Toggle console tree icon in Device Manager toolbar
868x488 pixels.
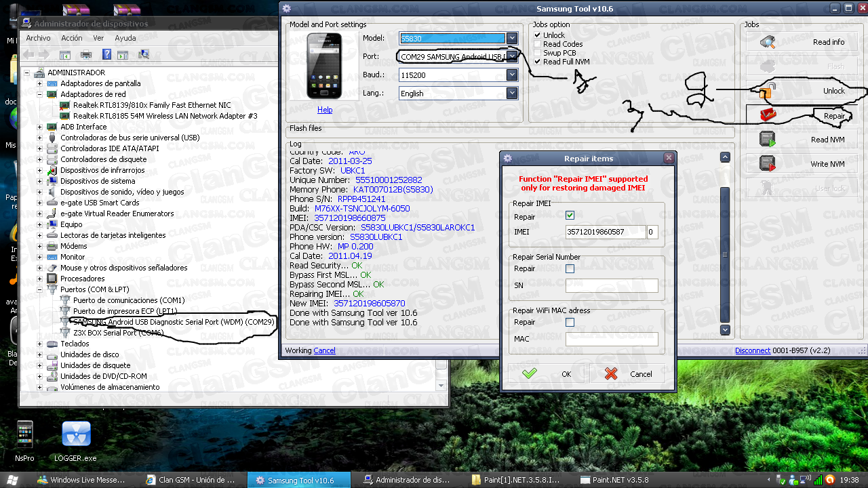tap(66, 54)
